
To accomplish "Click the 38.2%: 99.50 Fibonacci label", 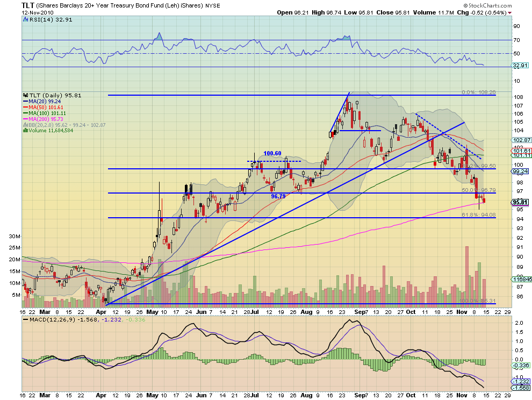I will point(479,166).
